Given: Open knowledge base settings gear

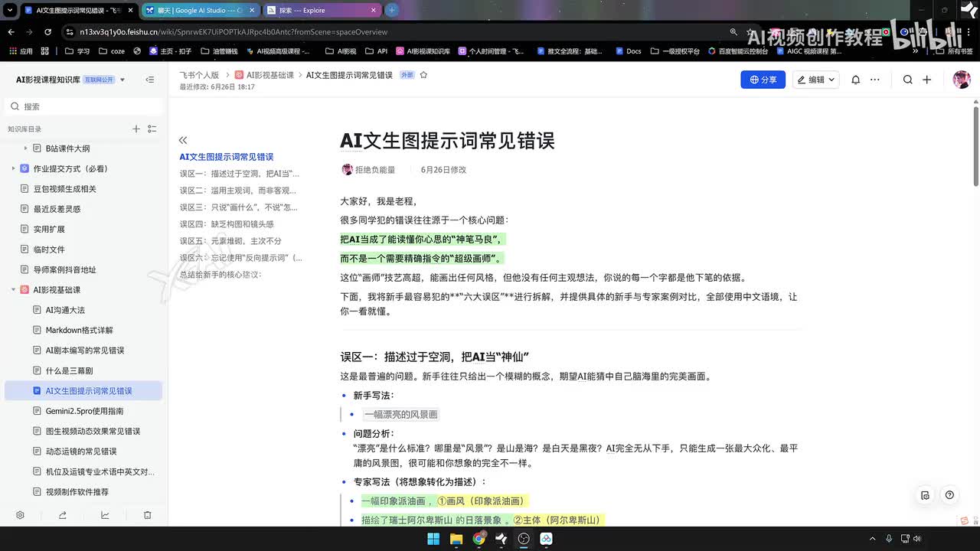Looking at the screenshot, I should pyautogui.click(x=21, y=515).
